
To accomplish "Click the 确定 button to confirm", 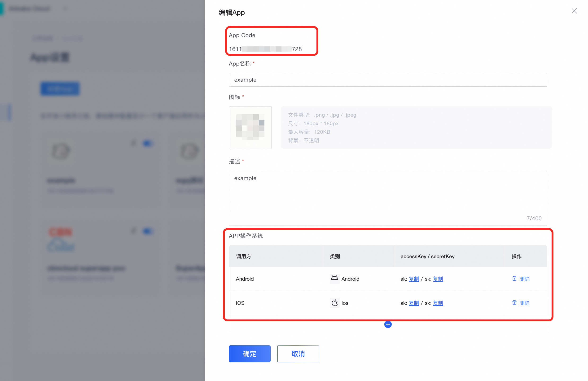I will (x=250, y=354).
